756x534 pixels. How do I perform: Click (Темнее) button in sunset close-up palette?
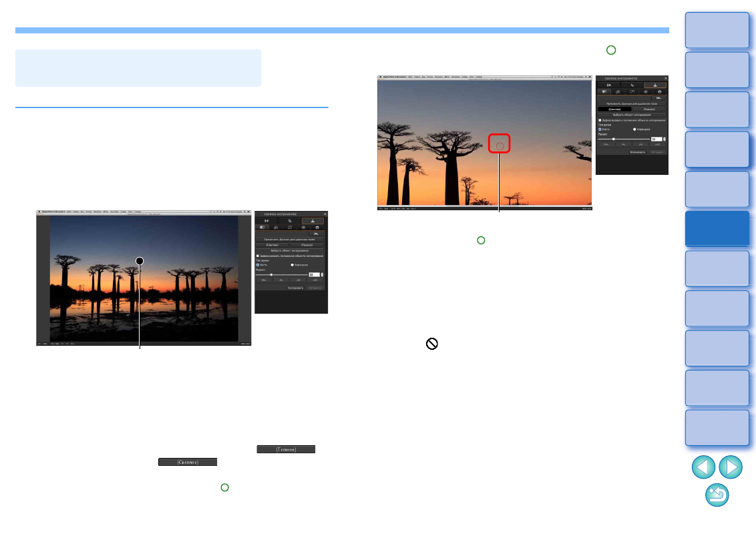[649, 109]
